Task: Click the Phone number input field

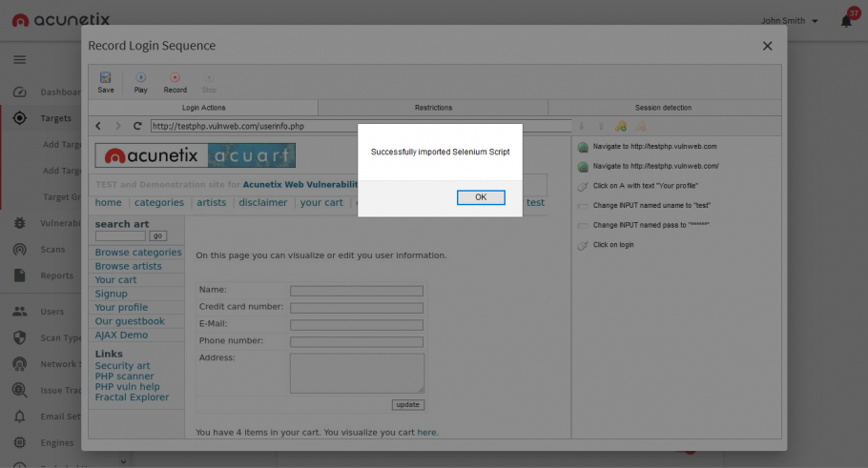Action: [357, 342]
